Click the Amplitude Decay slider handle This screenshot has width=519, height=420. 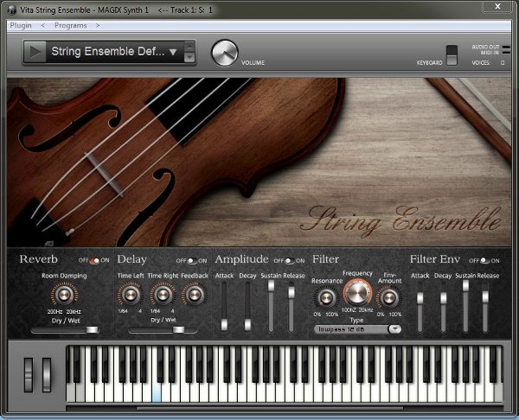point(247,324)
